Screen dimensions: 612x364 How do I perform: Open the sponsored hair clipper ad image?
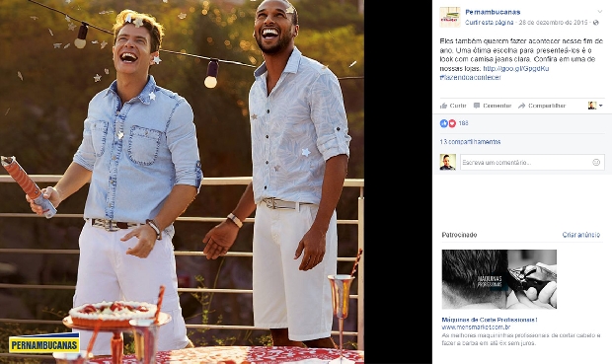click(x=499, y=279)
